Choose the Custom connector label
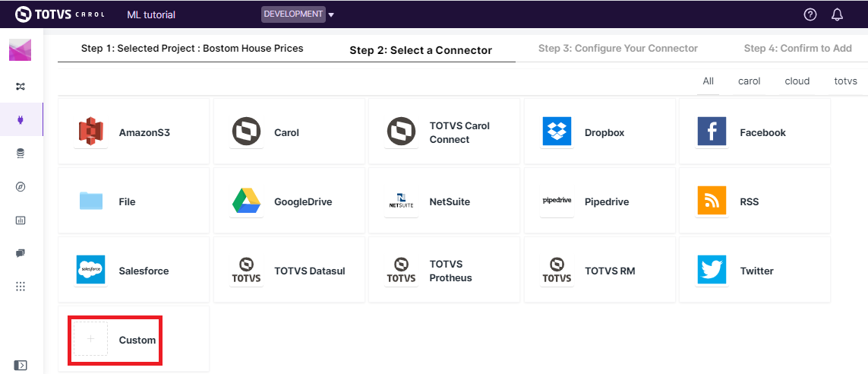The image size is (868, 374). pos(137,340)
